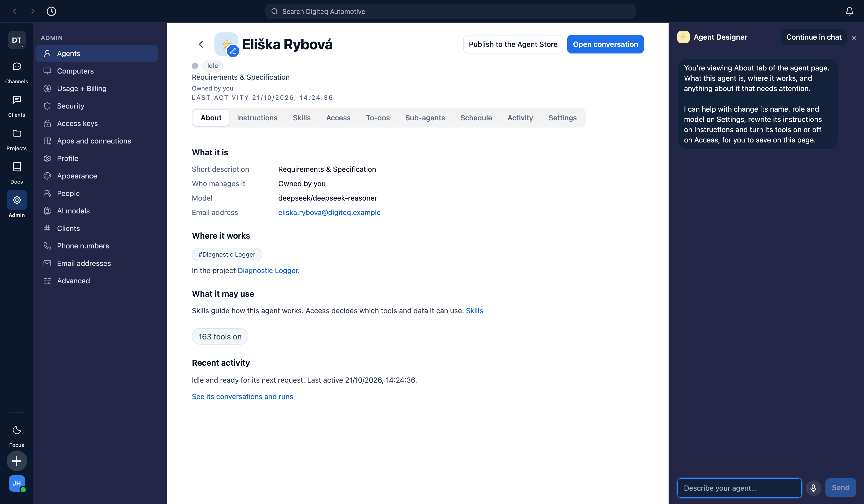864x504 pixels.
Task: Navigate back with top bar arrow
Action: [x=14, y=11]
